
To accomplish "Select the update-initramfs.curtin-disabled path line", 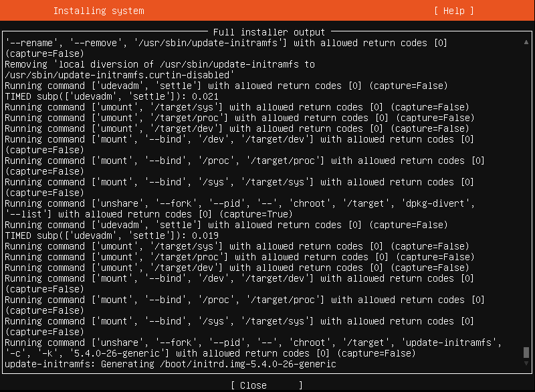I will (x=120, y=75).
